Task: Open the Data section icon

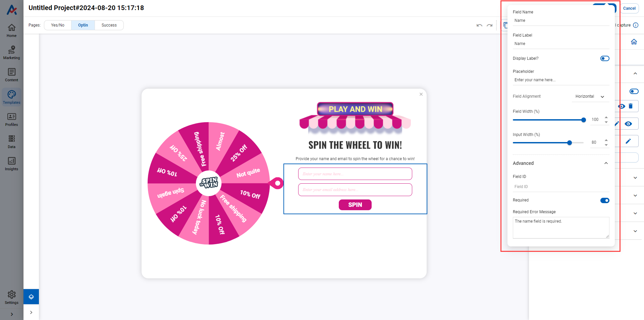Action: [x=11, y=142]
